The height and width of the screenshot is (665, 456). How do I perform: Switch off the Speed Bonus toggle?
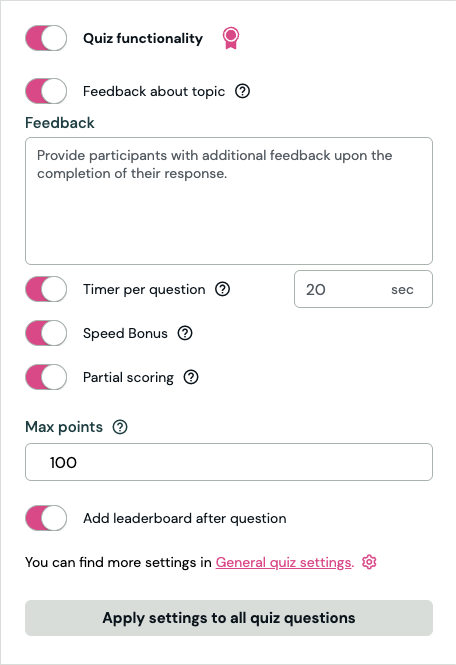[x=46, y=333]
